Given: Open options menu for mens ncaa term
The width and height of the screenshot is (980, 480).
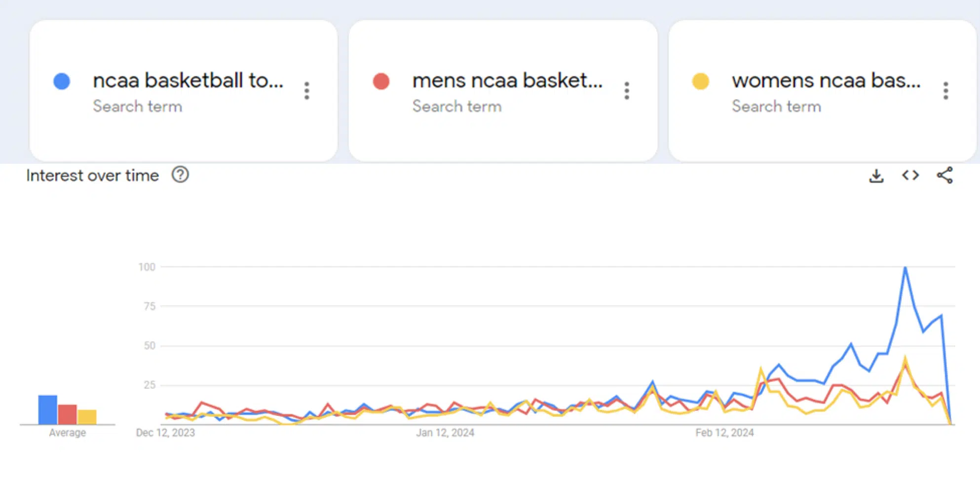Looking at the screenshot, I should point(627,91).
